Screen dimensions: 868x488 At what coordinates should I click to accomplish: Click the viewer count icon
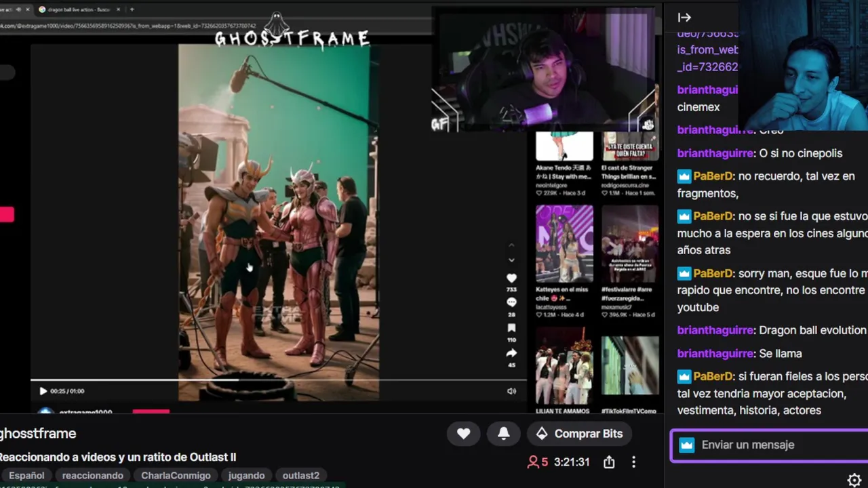point(533,462)
